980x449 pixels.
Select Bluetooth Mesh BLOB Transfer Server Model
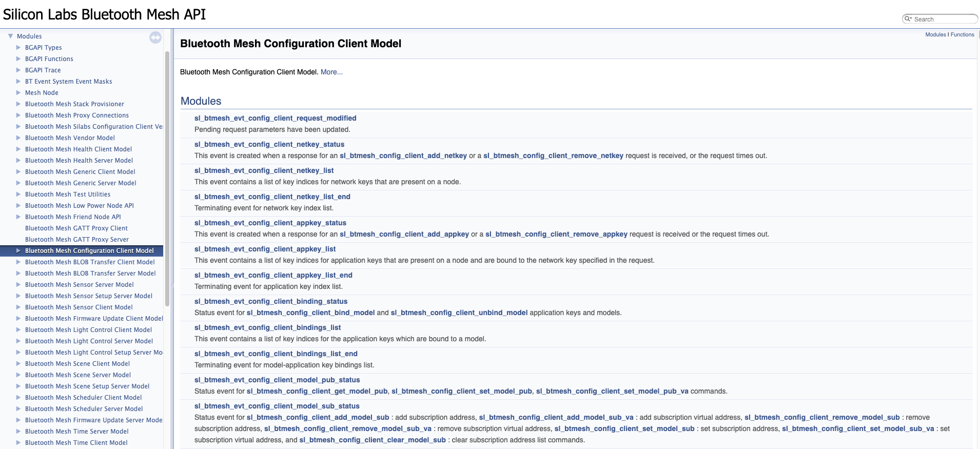90,273
